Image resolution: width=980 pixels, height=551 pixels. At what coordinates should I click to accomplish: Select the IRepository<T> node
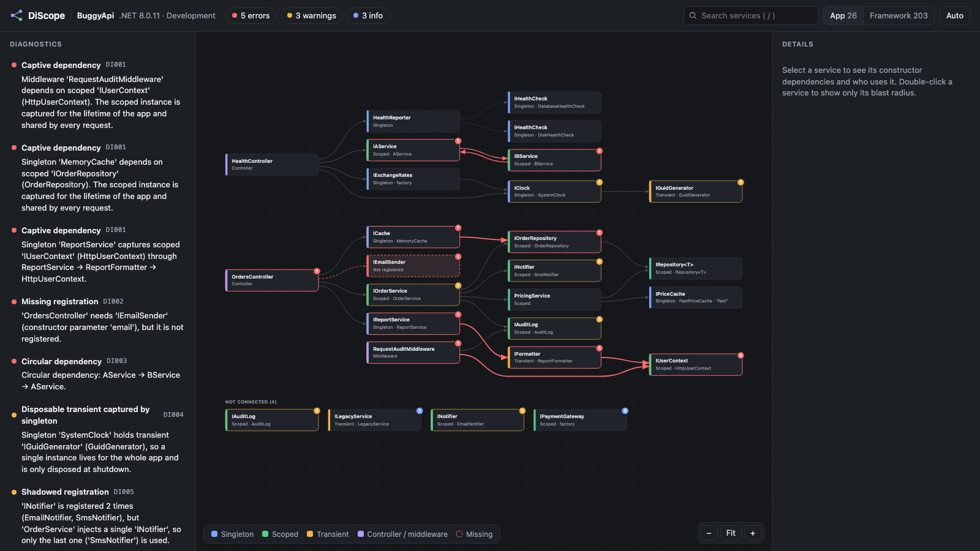696,269
